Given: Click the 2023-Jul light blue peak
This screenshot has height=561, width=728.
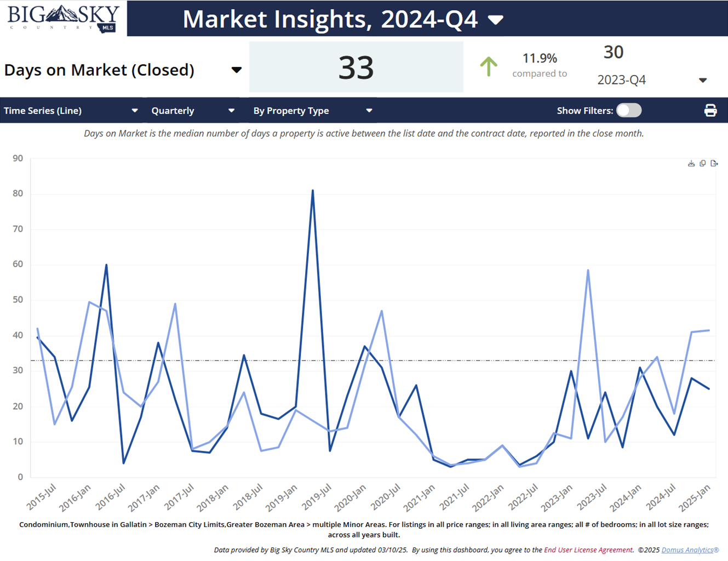Looking at the screenshot, I should 588,270.
